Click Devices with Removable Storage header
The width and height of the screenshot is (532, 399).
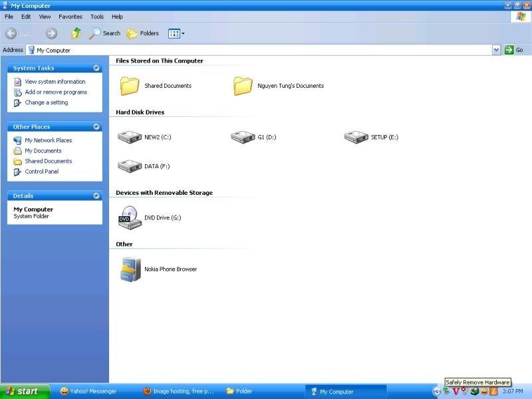(164, 193)
